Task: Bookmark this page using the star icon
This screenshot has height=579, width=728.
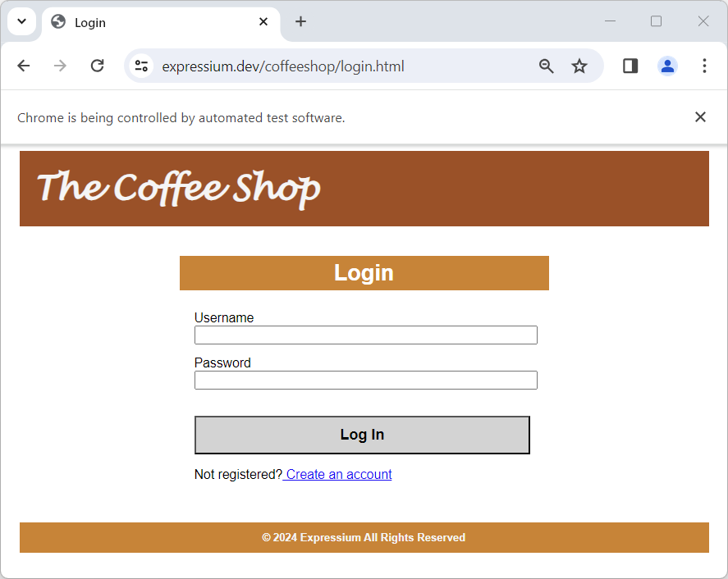Action: [x=579, y=66]
